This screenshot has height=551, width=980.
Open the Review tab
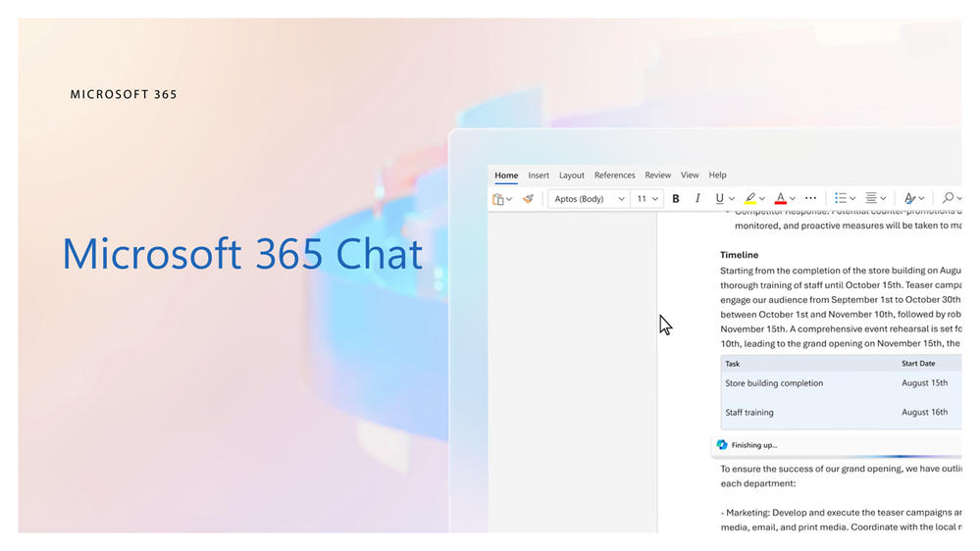[x=657, y=175]
